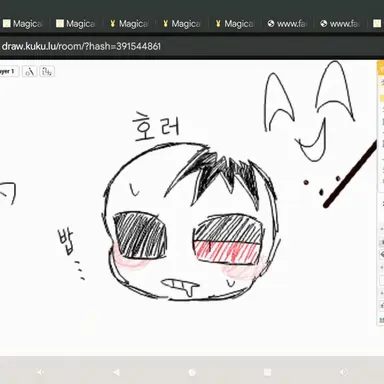Image resolution: width=384 pixels, height=384 pixels.
Task: Open the first Magical tab with yellow favicon
Action: [129, 24]
